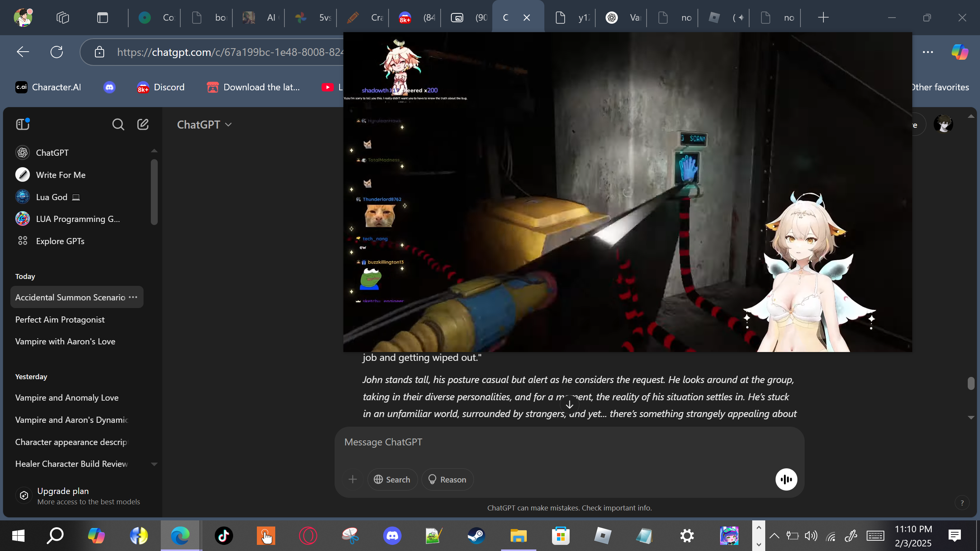Open the Discord bookmark with 8k+ badge
This screenshot has width=980, height=551.
pyautogui.click(x=161, y=87)
